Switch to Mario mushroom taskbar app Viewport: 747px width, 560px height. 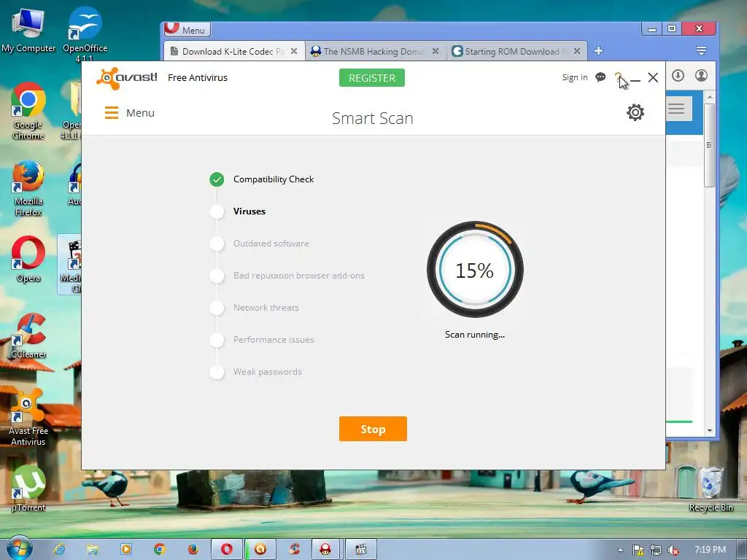(x=326, y=549)
